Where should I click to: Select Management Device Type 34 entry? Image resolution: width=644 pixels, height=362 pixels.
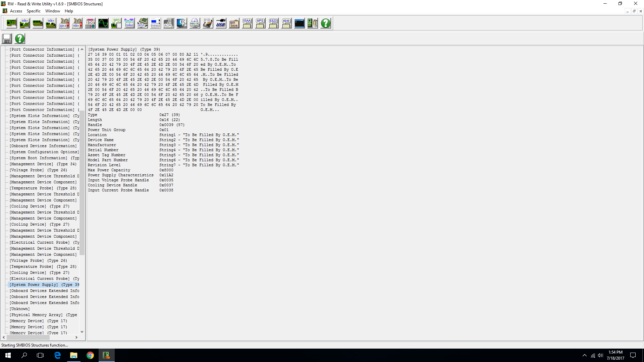pos(43,164)
